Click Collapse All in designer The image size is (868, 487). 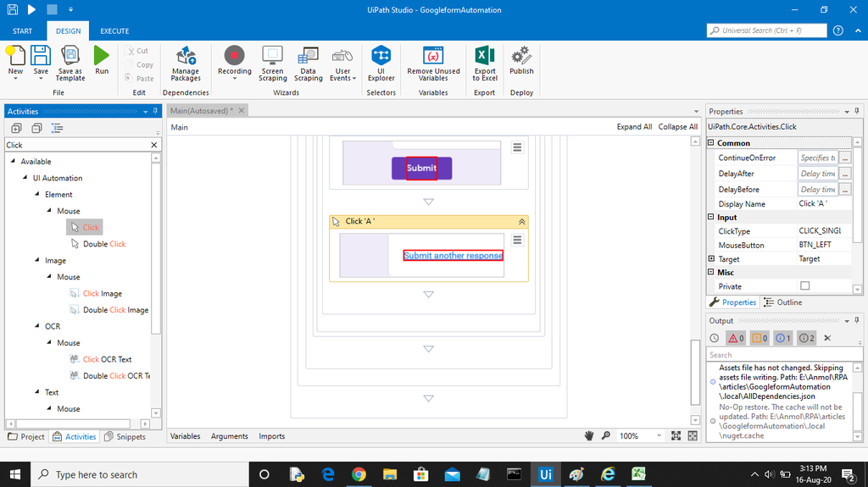click(x=677, y=127)
